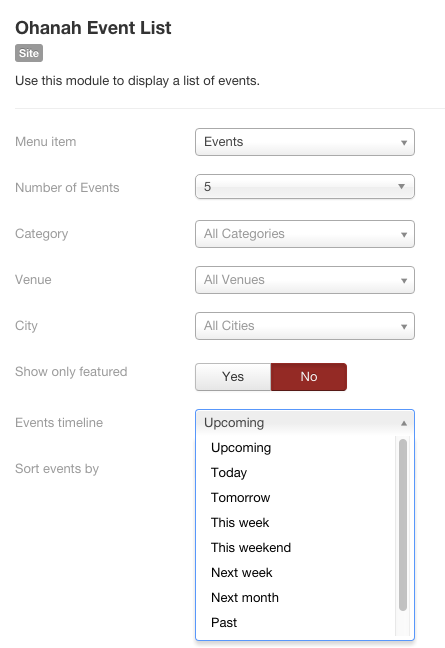Click the Category label
Image resolution: width=445 pixels, height=648 pixels.
(41, 234)
